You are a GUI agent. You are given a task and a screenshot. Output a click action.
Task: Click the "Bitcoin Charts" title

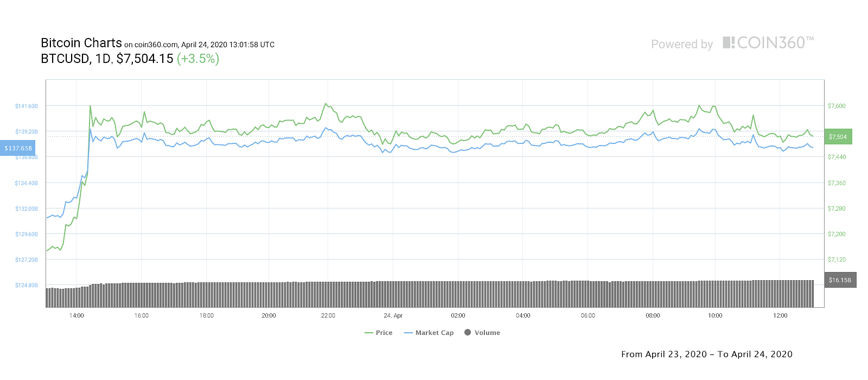point(81,43)
